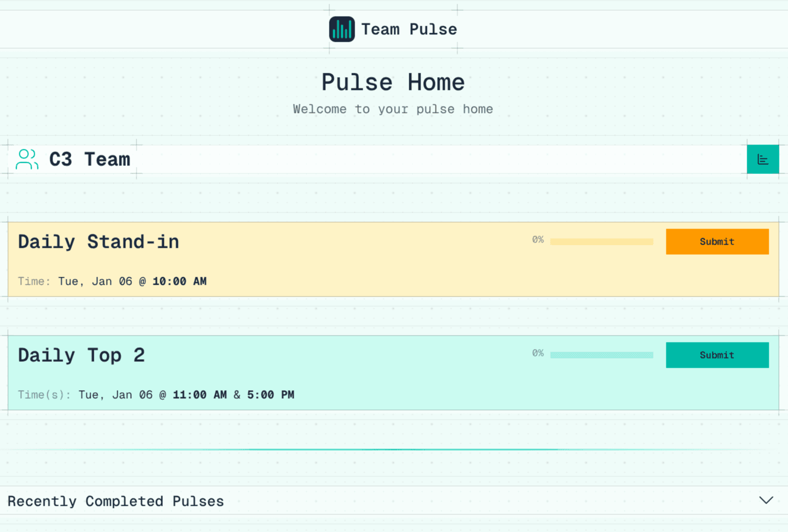
Task: Click the 0% label on Daily Stand-in
Action: (x=537, y=240)
